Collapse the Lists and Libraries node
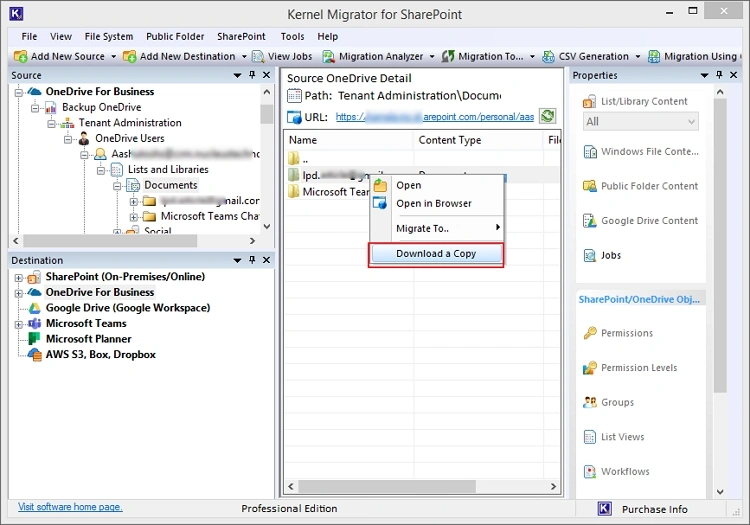 click(100, 170)
